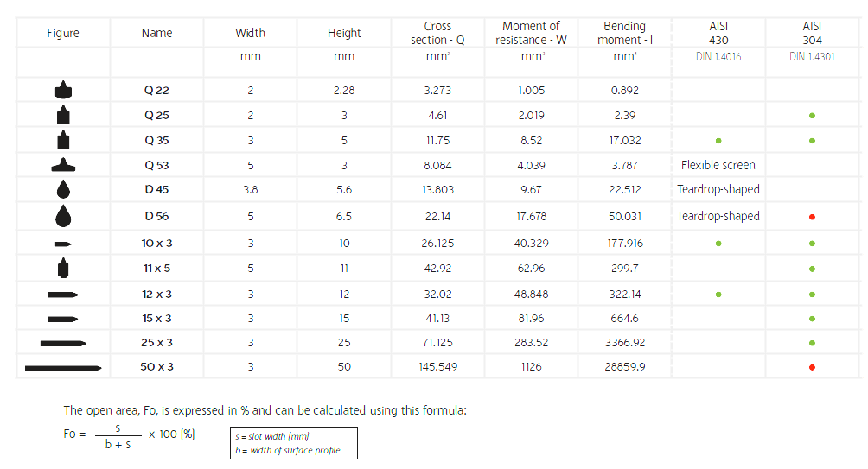
Task: Click the D 56 teardrop figure icon
Action: 62,216
